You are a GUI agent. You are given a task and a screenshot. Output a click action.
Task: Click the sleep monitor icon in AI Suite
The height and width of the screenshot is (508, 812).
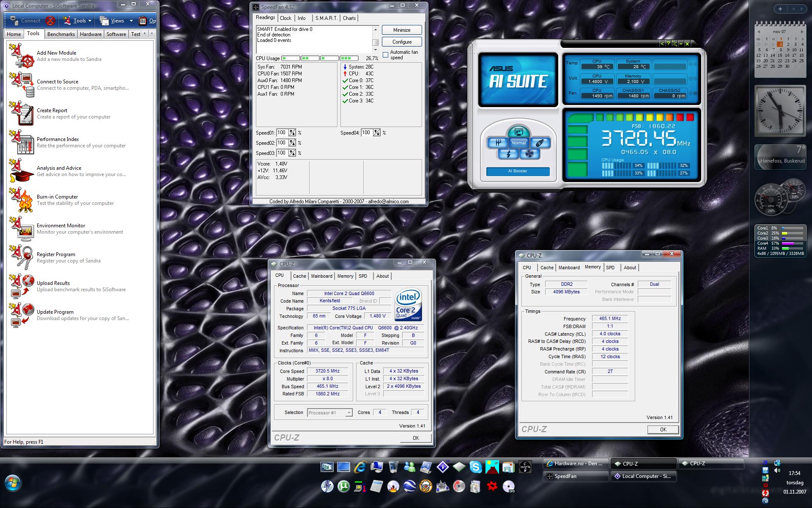click(x=518, y=132)
